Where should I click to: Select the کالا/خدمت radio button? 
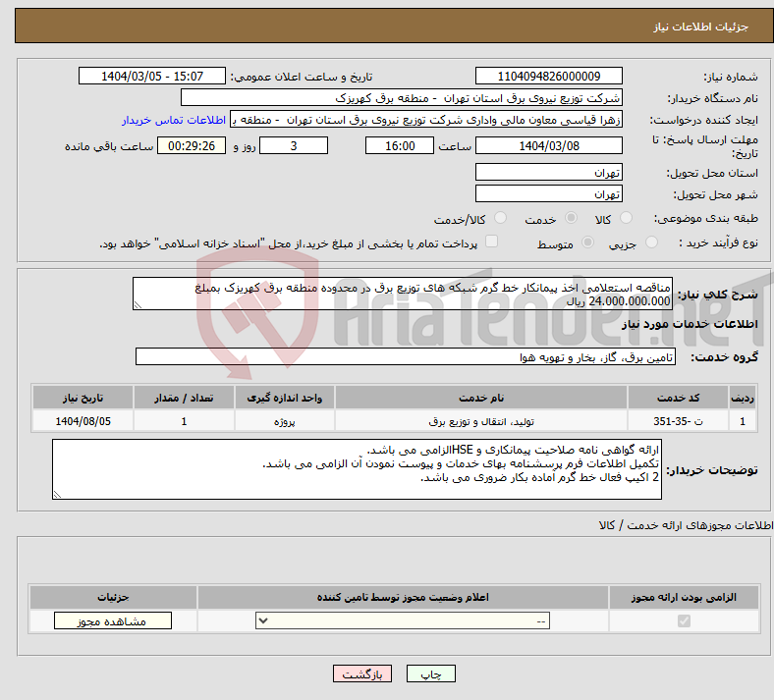501,218
